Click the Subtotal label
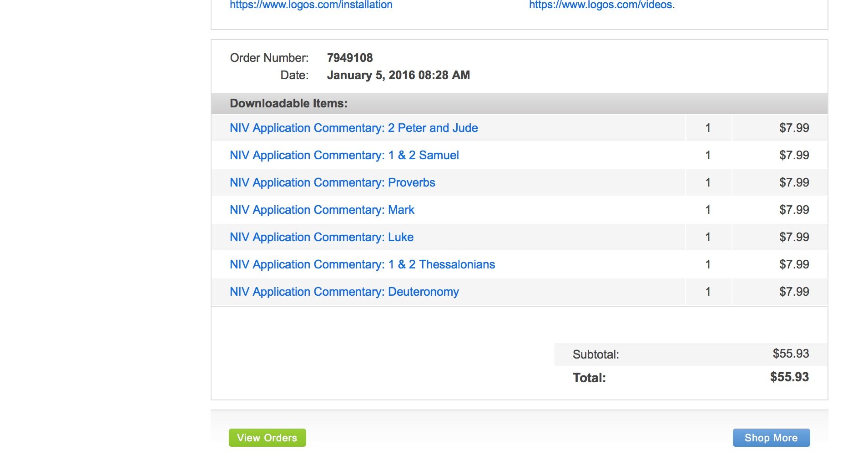This screenshot has width=868, height=455. [595, 354]
